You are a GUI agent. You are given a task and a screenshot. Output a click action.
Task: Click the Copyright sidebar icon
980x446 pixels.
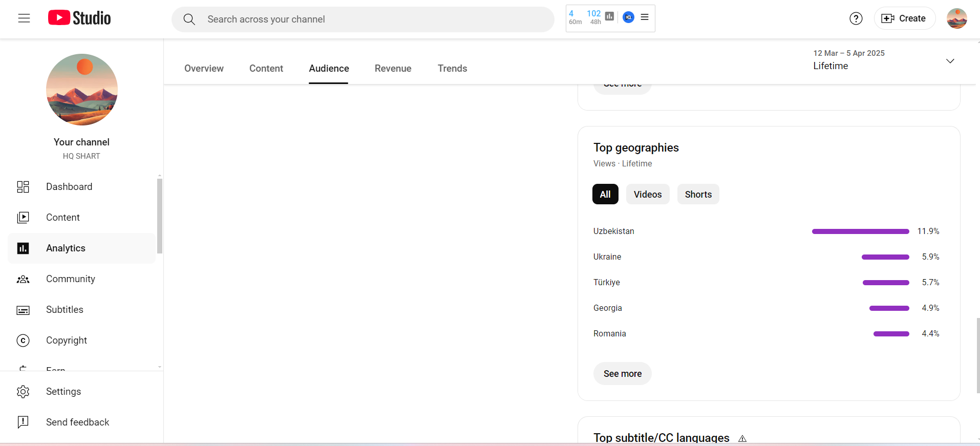coord(23,341)
